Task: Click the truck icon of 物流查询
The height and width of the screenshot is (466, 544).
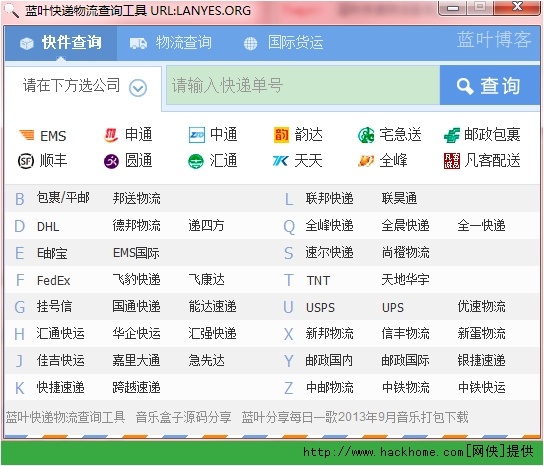Action: click(138, 43)
